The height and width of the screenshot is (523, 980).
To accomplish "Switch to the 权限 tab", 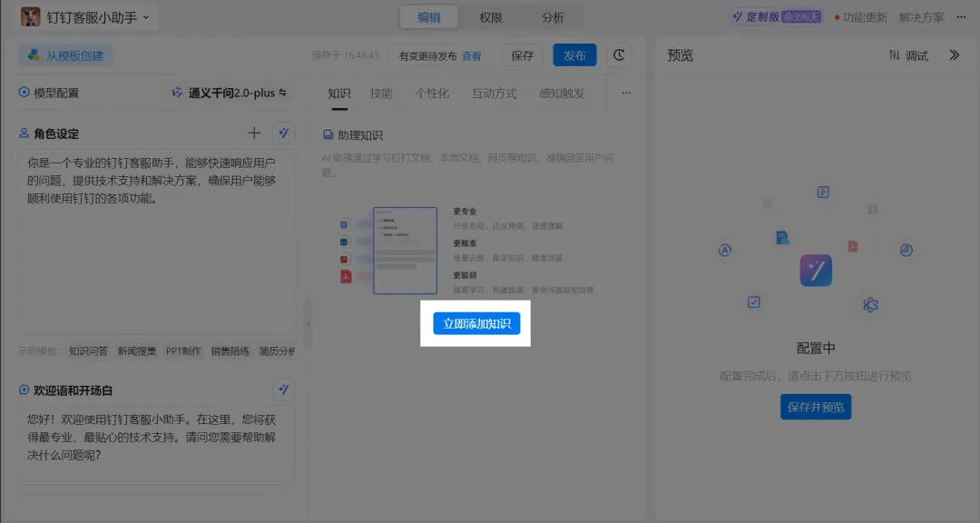I will pos(491,17).
